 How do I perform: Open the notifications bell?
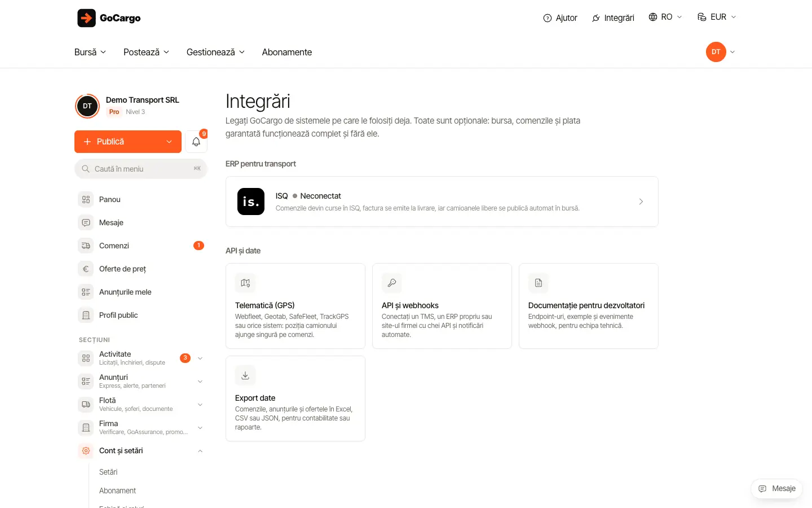(x=196, y=142)
